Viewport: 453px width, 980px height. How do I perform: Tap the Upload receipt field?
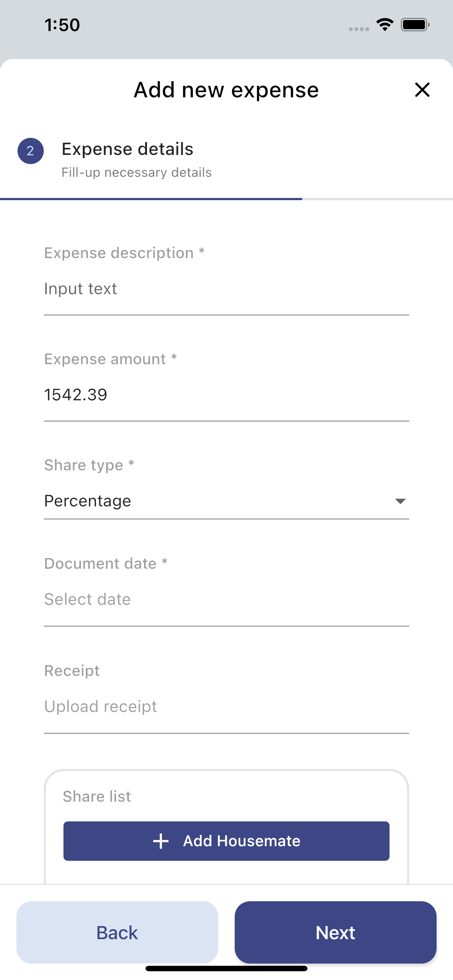click(226, 707)
